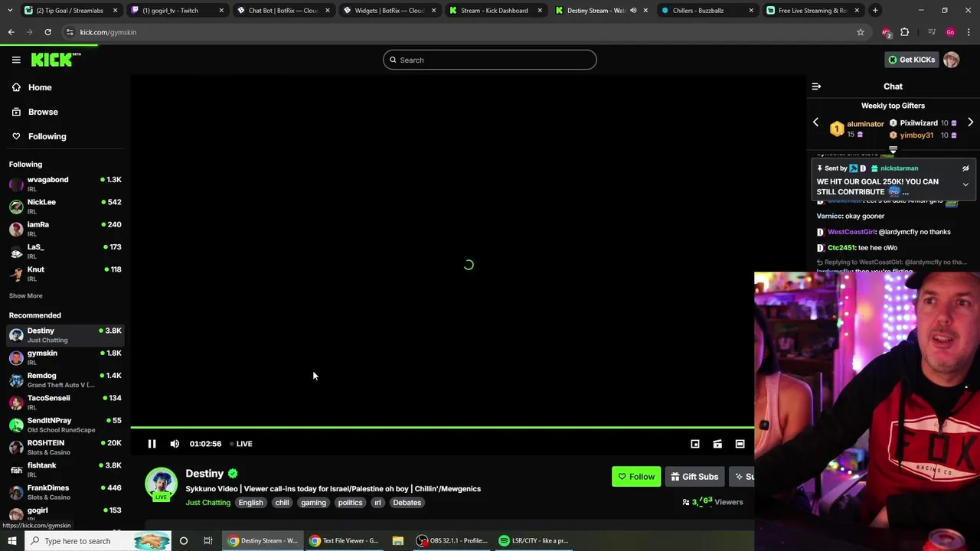This screenshot has height=551, width=980.
Task: Open TacoSenseii recommended channel
Action: point(65,402)
